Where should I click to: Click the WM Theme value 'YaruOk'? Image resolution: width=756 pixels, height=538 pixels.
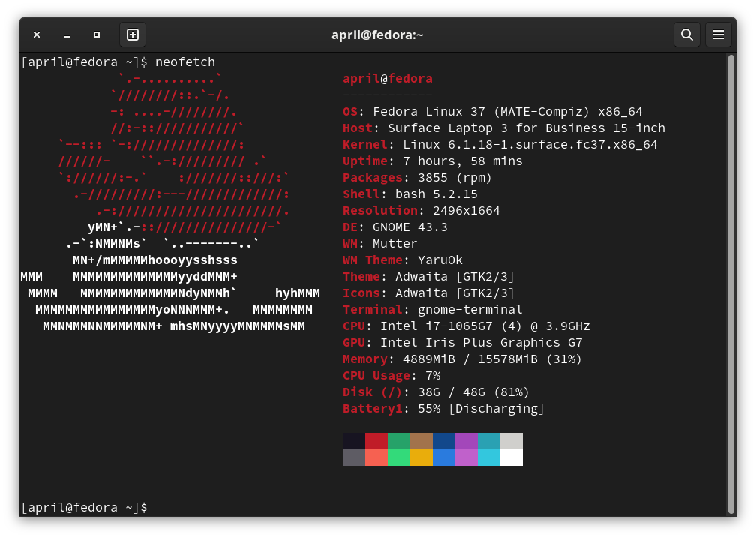click(x=440, y=260)
